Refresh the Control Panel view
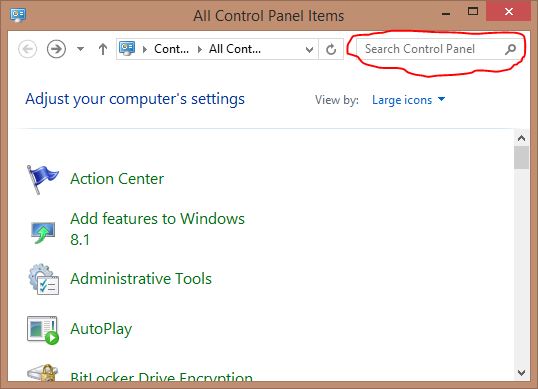This screenshot has height=389, width=538. [331, 49]
